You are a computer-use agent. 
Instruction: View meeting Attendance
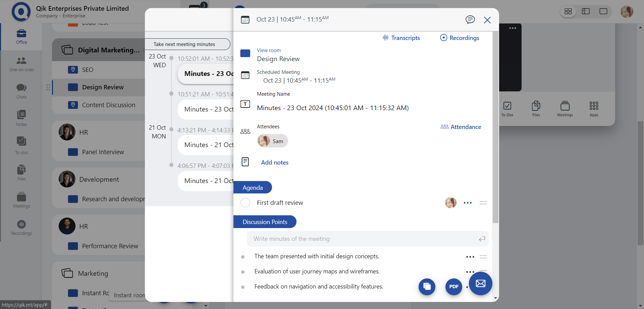[461, 127]
